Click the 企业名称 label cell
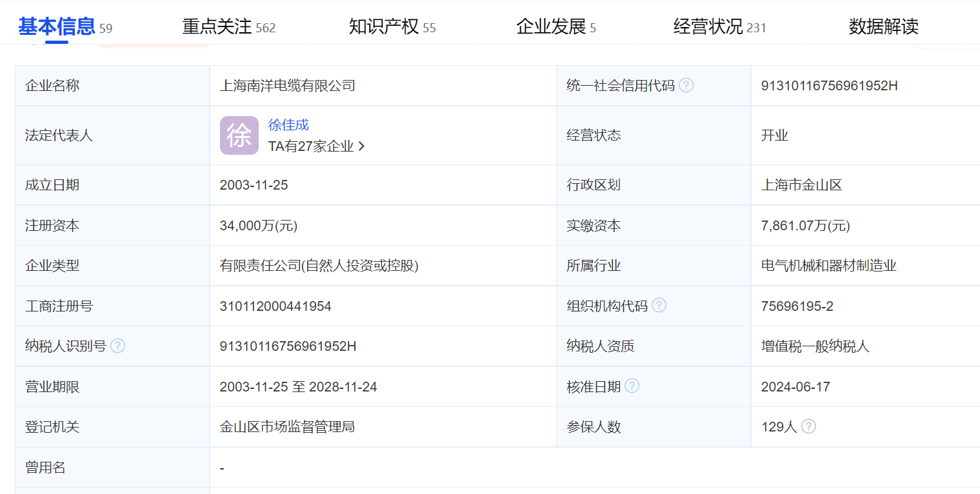This screenshot has height=494, width=980. coord(112,85)
